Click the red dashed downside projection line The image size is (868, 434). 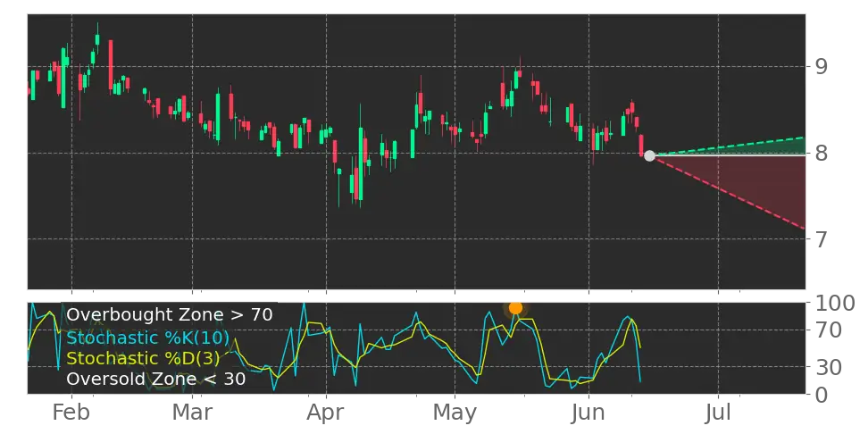pos(728,192)
